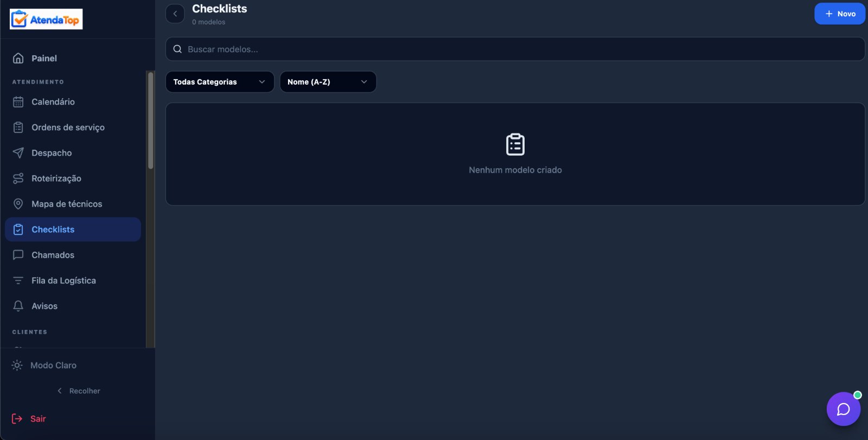Create a new checklist with Novo
Image resolution: width=868 pixels, height=440 pixels.
(x=840, y=14)
